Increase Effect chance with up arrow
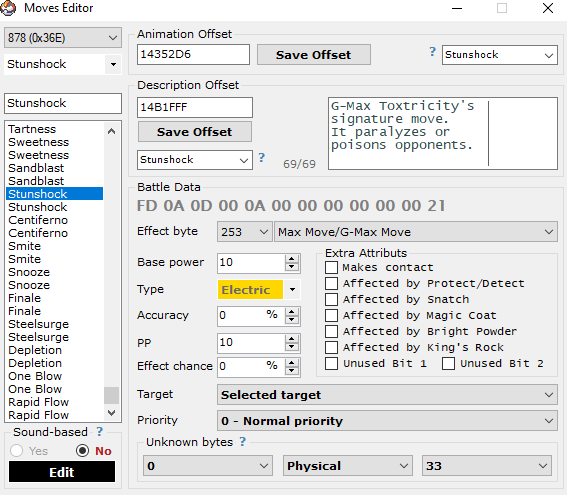567x495 pixels. pyautogui.click(x=291, y=363)
